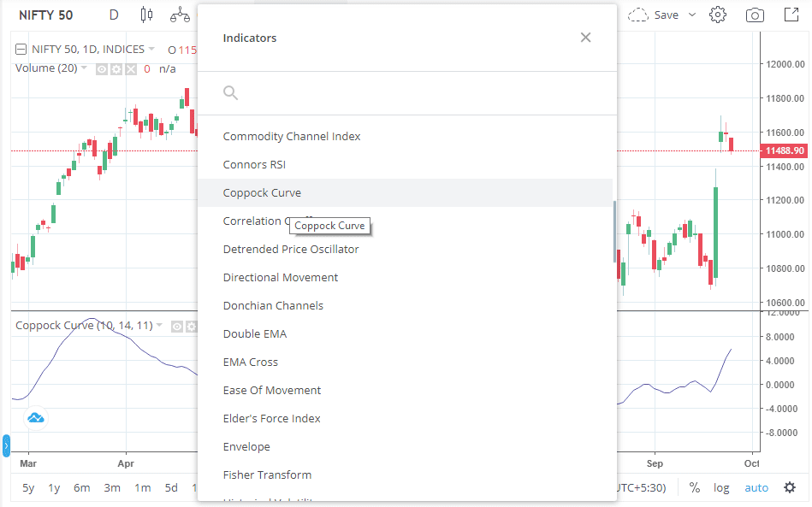Take a chart snapshot with camera icon
This screenshot has width=812, height=507.
pyautogui.click(x=755, y=15)
